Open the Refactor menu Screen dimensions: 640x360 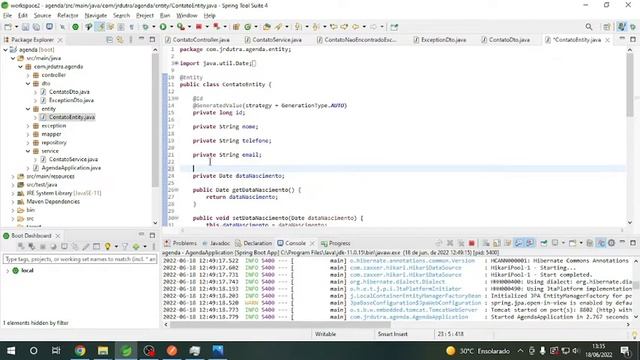coord(68,16)
